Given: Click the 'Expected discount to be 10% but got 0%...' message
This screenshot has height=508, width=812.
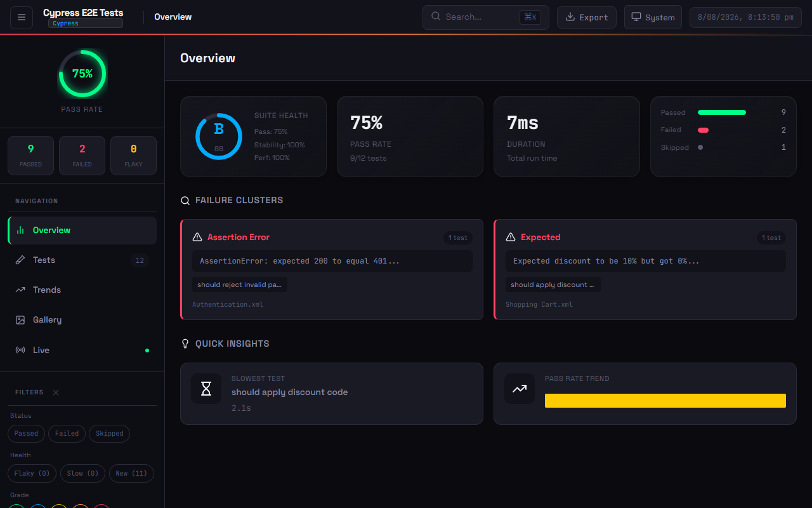Looking at the screenshot, I should 646,261.
